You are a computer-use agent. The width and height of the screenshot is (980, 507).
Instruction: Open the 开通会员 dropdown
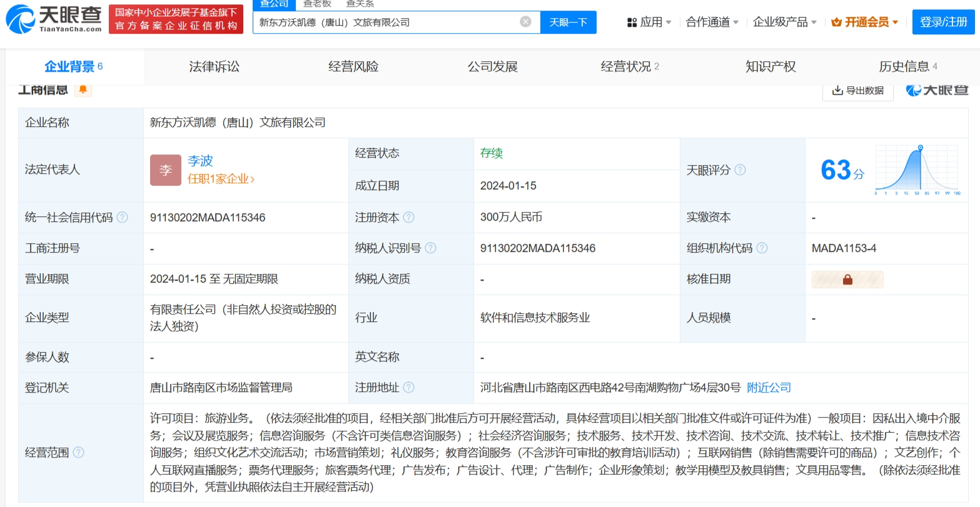point(865,22)
